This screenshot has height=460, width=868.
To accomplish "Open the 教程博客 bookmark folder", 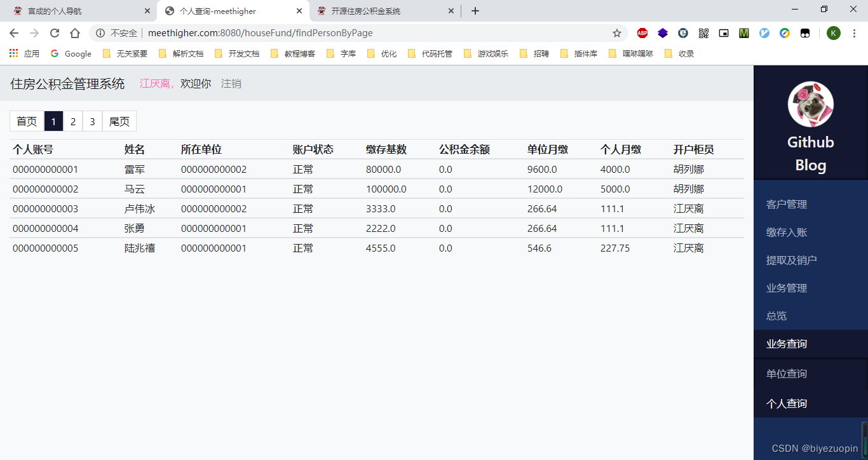I will point(293,53).
